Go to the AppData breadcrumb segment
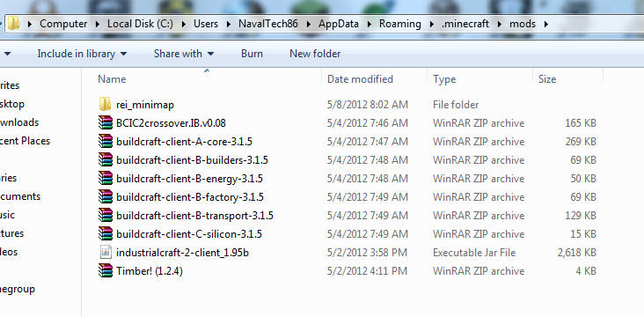Screen dimensions: 644x317 coord(339,24)
